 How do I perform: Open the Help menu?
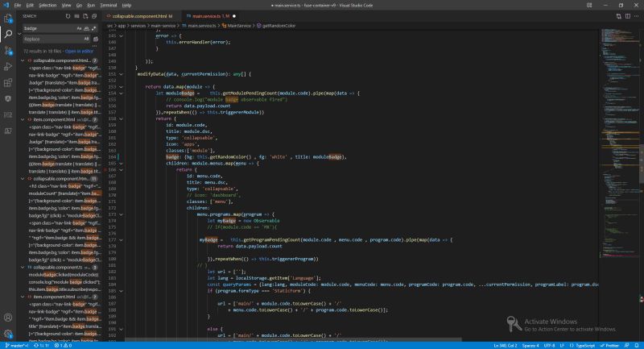(127, 6)
